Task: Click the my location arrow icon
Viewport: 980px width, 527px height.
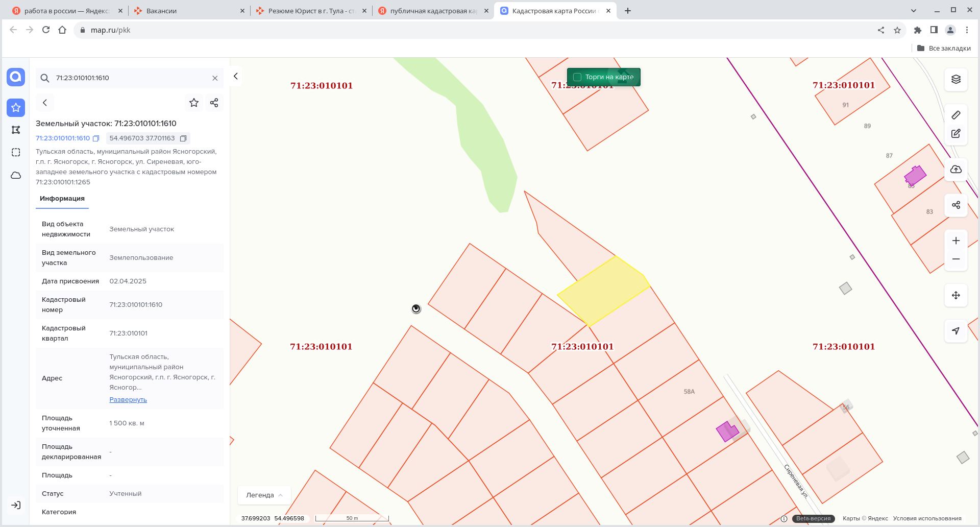Action: click(x=955, y=331)
